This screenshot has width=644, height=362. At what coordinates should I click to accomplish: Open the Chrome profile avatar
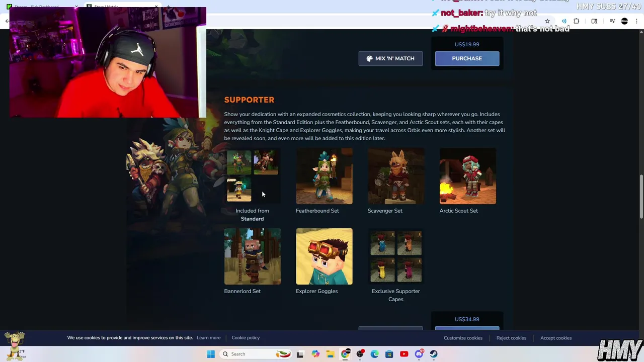[x=624, y=21]
